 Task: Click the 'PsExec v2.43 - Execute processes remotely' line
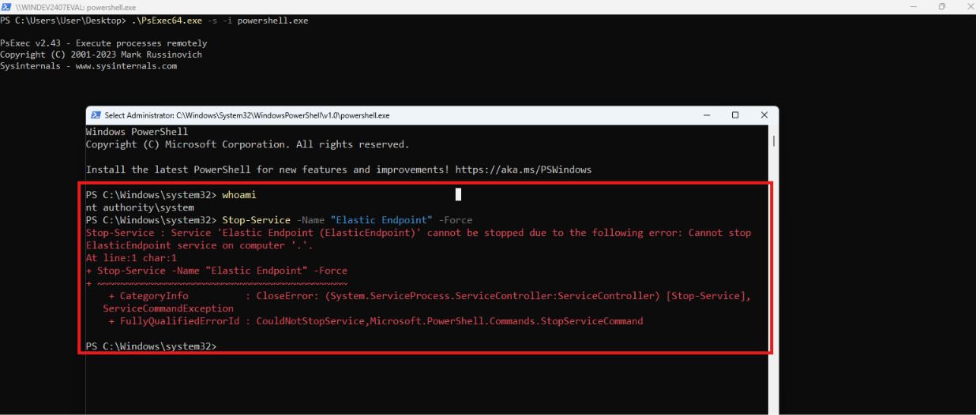[x=103, y=43]
